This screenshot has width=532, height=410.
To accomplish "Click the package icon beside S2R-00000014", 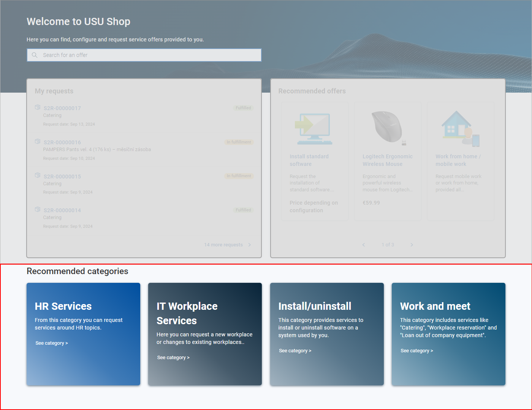I will pyautogui.click(x=38, y=210).
